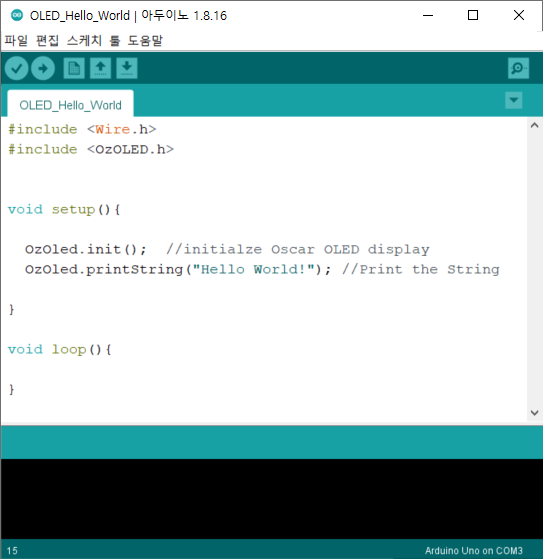Open the 도움말 menu
The width and height of the screenshot is (543, 559).
[145, 40]
